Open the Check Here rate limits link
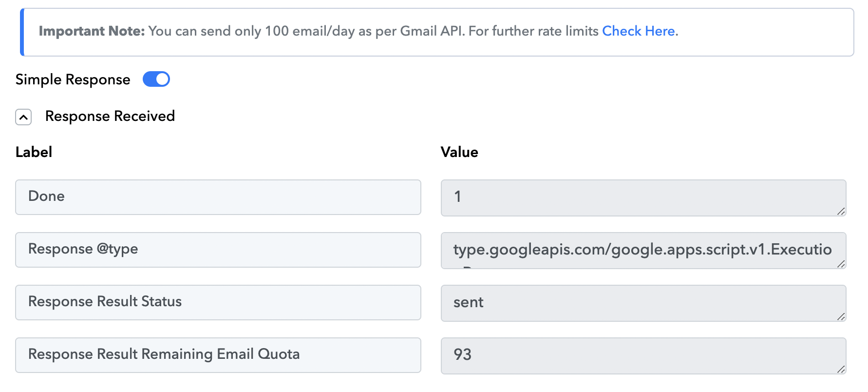868x392 pixels. pyautogui.click(x=638, y=31)
